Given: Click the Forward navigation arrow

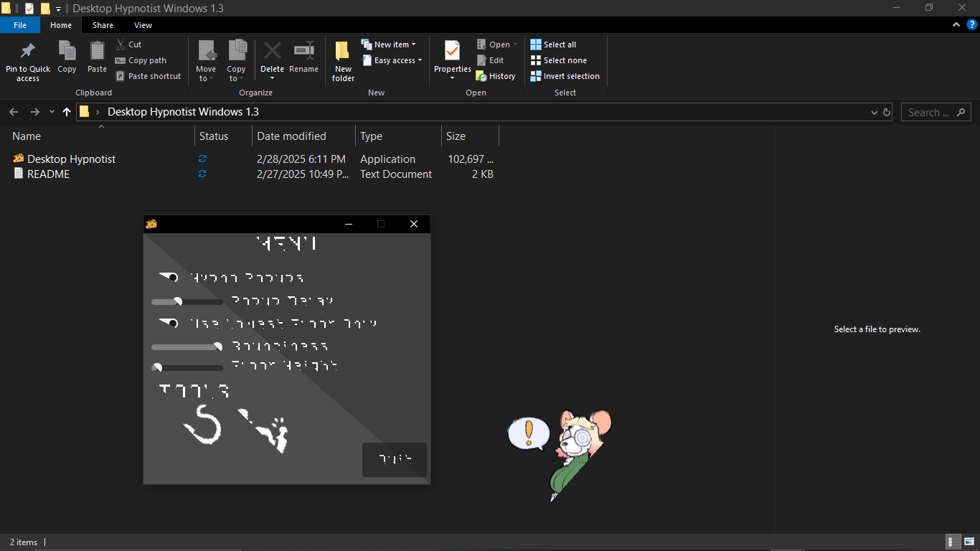Looking at the screenshot, I should tap(35, 112).
